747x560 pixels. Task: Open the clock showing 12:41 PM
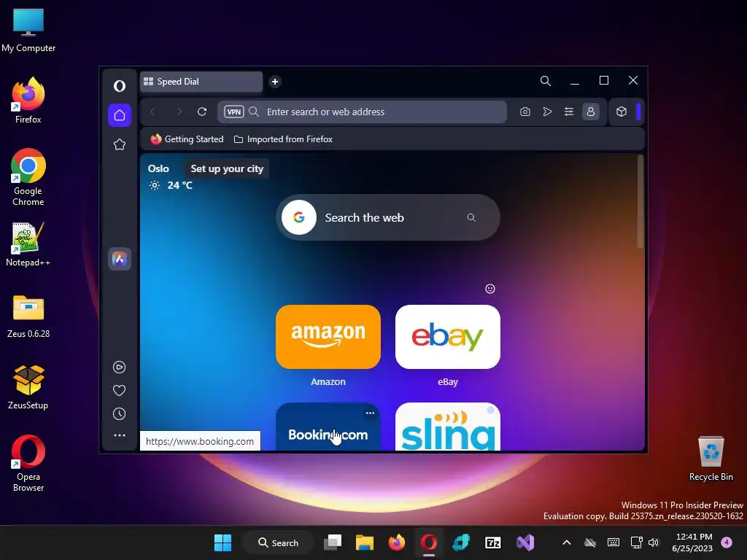click(x=692, y=542)
